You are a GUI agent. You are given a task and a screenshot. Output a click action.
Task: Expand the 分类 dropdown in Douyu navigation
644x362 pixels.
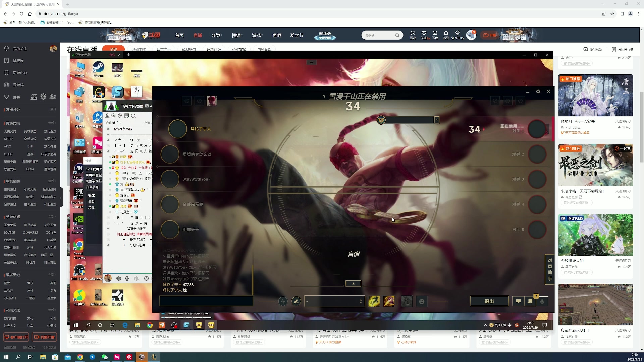217,35
